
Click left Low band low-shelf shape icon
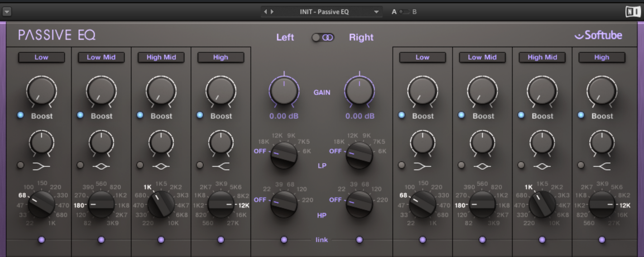(41, 167)
